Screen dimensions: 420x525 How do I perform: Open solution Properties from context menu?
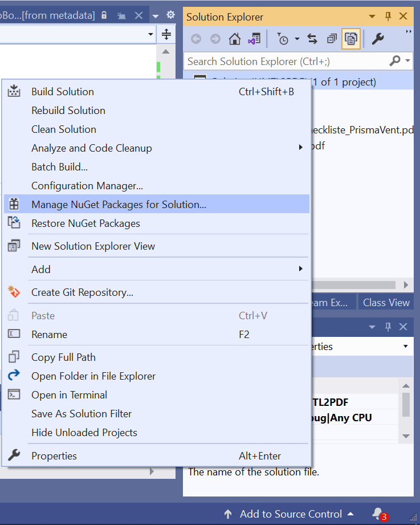pyautogui.click(x=156, y=455)
